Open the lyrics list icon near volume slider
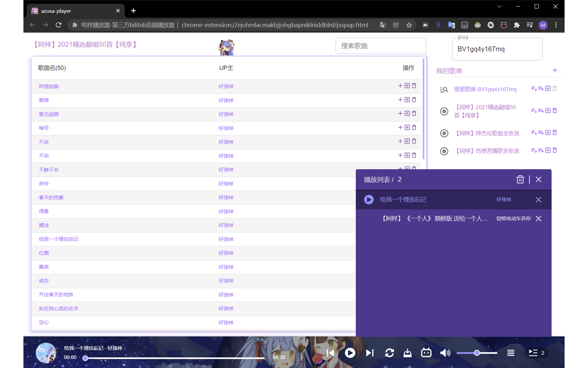 click(510, 353)
